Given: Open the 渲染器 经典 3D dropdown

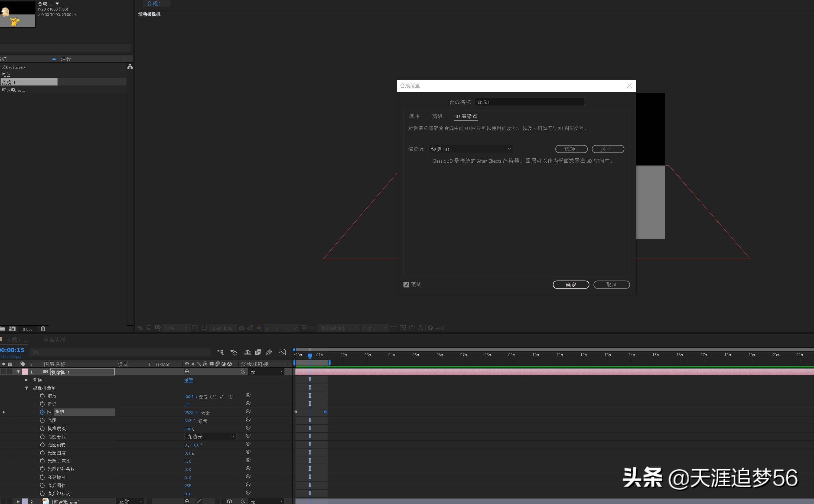Looking at the screenshot, I should (x=471, y=149).
